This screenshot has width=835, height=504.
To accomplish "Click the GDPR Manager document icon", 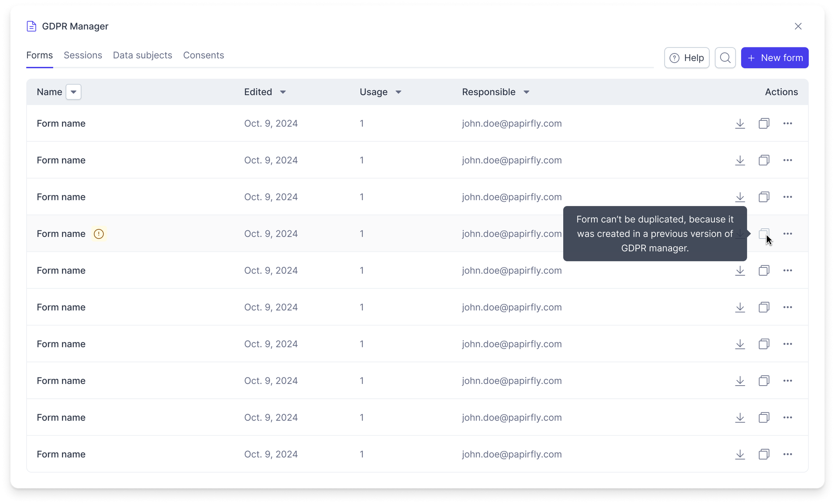I will (x=31, y=26).
